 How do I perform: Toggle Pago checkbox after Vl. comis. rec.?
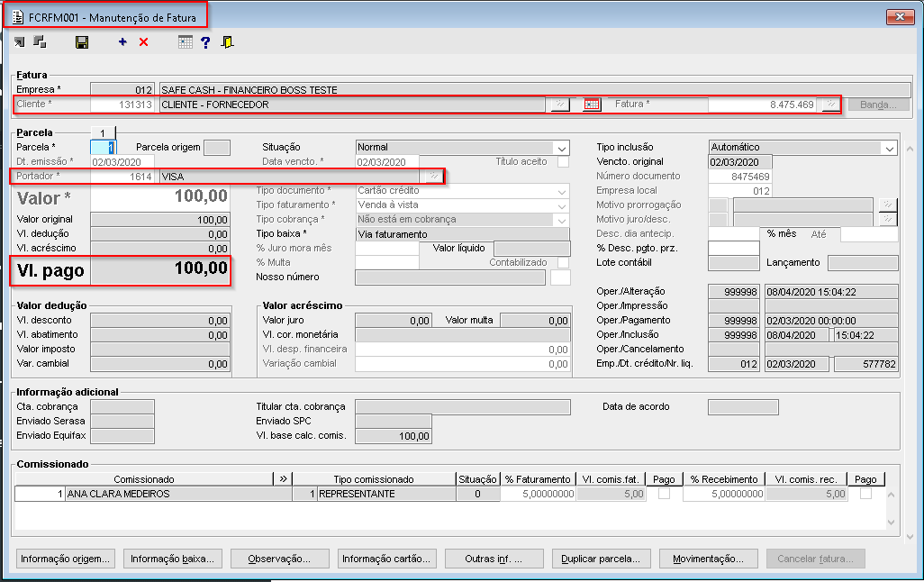click(x=865, y=494)
